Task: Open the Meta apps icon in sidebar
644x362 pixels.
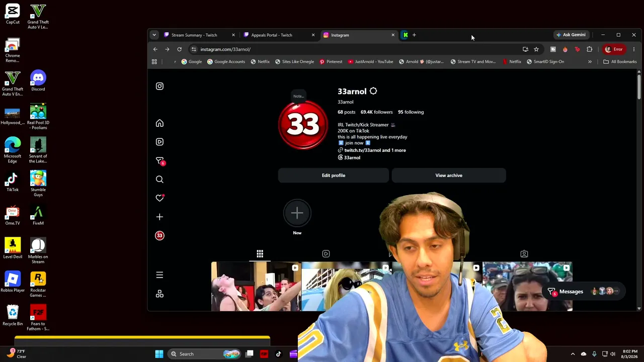Action: 159,294
